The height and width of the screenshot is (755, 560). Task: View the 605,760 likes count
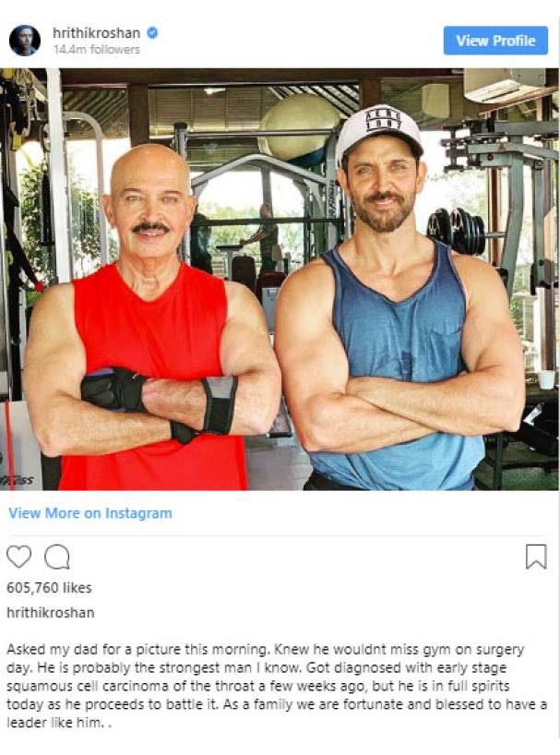[x=49, y=587]
